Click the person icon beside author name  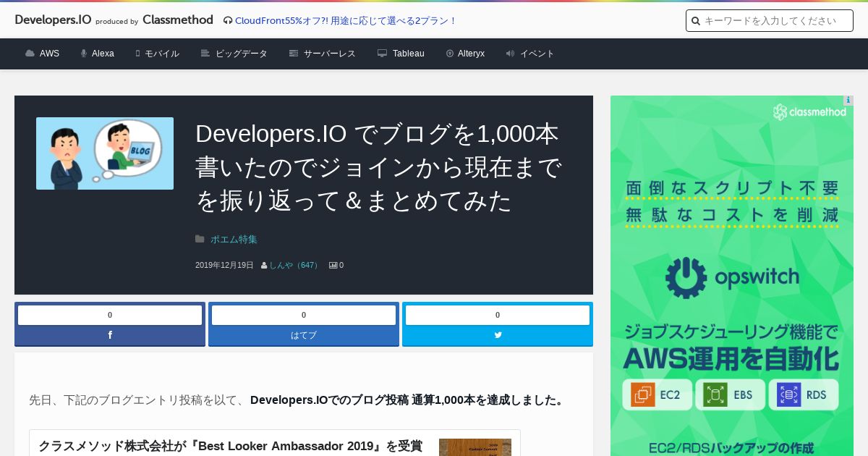(264, 266)
